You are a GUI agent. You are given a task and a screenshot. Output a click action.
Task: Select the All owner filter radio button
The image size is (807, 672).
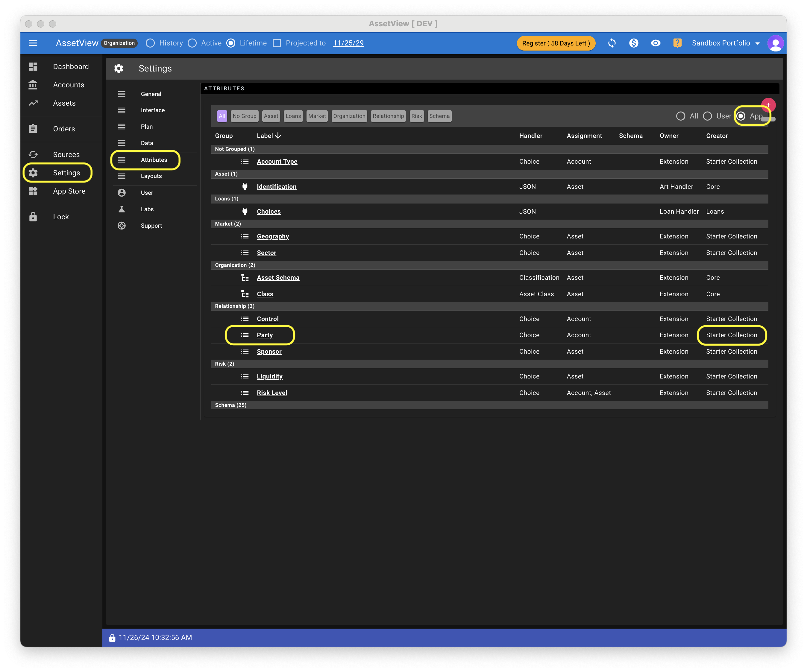tap(681, 116)
